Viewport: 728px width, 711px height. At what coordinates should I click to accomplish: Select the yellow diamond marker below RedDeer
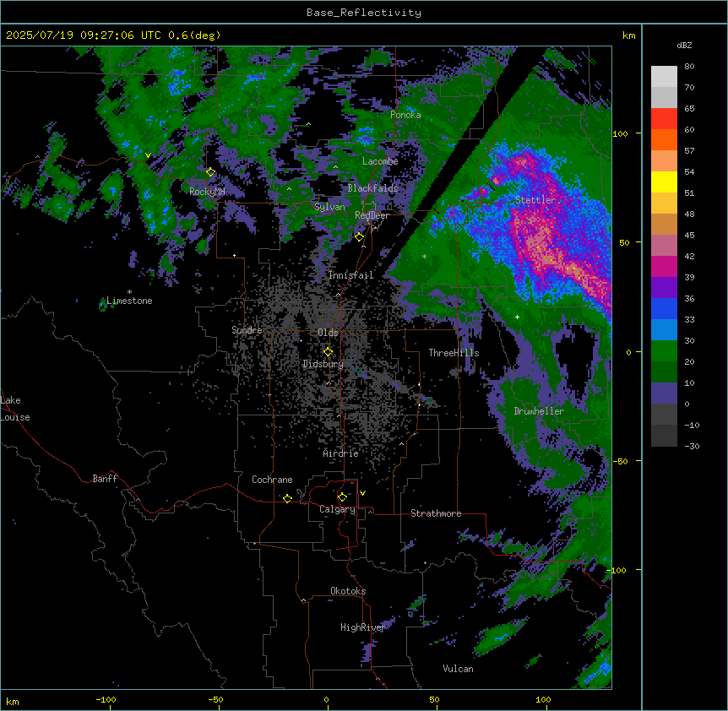click(x=359, y=237)
